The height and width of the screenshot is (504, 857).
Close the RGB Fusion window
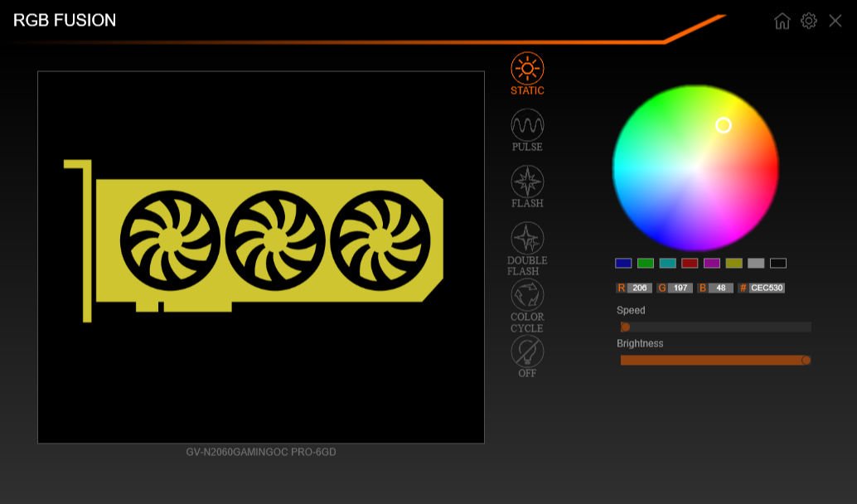tap(835, 21)
